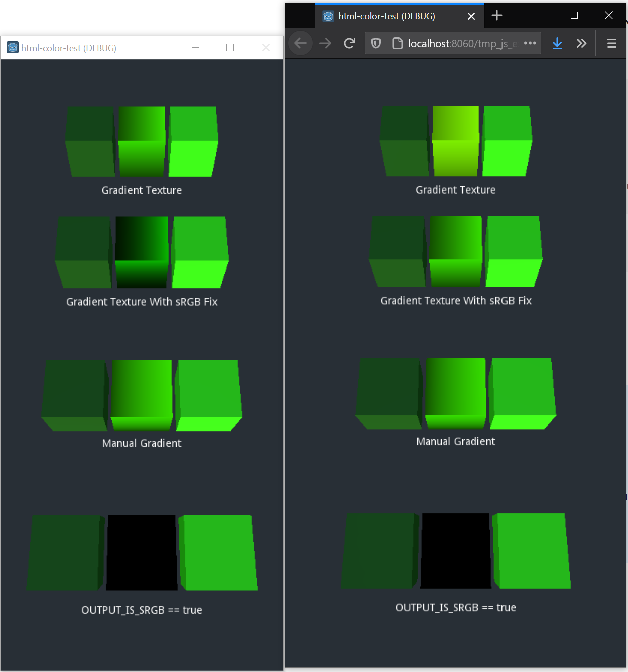Open a new browser tab
Image resolution: width=628 pixels, height=672 pixels.
point(497,16)
